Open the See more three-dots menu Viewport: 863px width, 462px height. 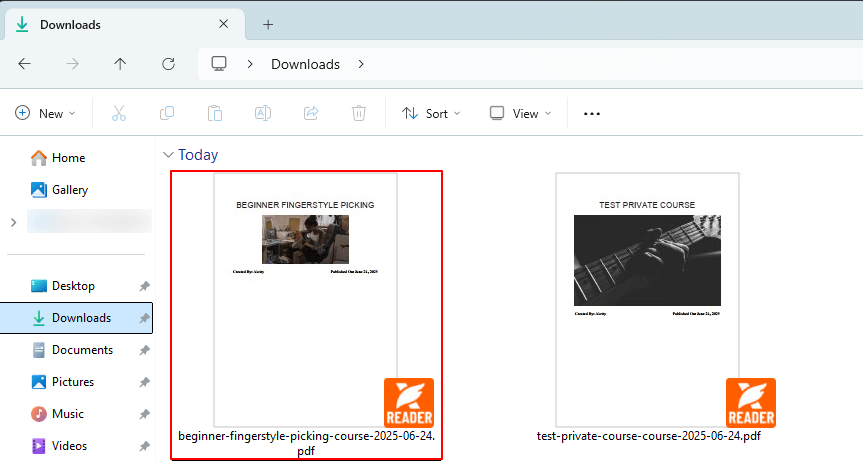592,113
